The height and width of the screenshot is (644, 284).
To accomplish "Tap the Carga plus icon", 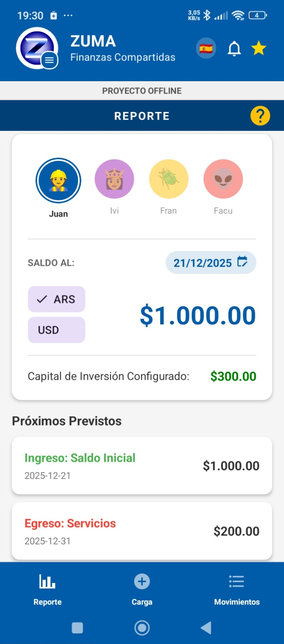I will (142, 581).
